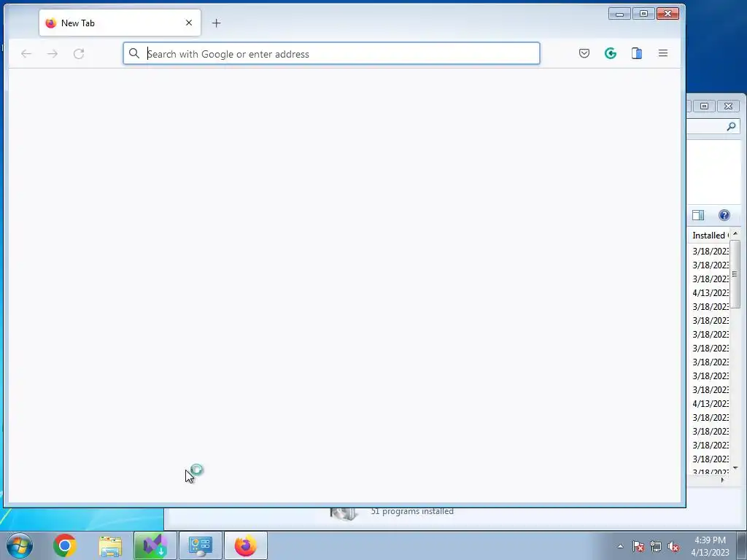Minimize the Firefox window
The width and height of the screenshot is (747, 560).
point(619,14)
